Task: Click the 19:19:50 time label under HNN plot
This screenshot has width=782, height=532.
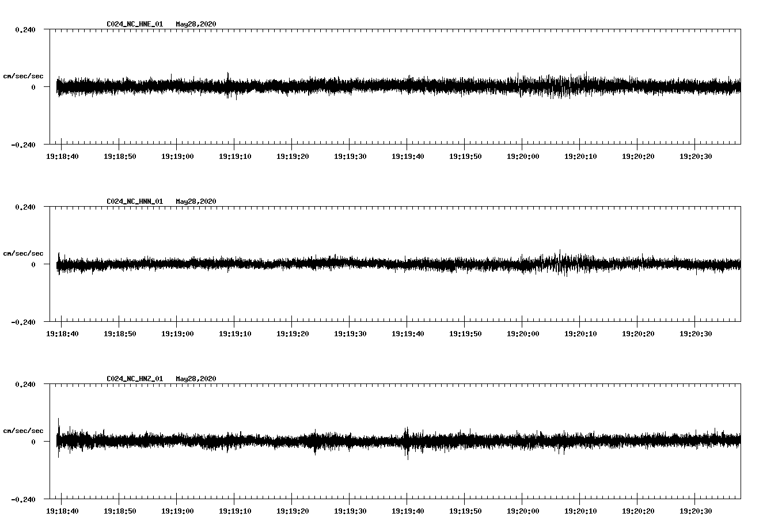Action: coord(465,333)
